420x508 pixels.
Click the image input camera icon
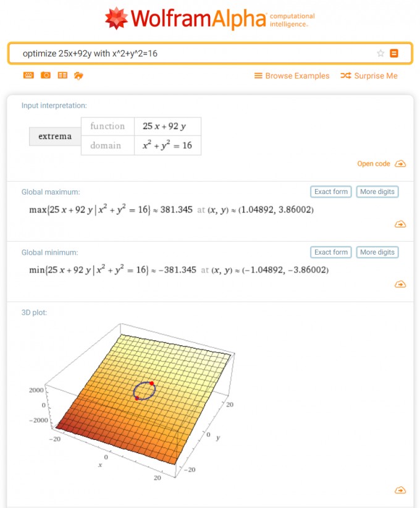point(46,75)
